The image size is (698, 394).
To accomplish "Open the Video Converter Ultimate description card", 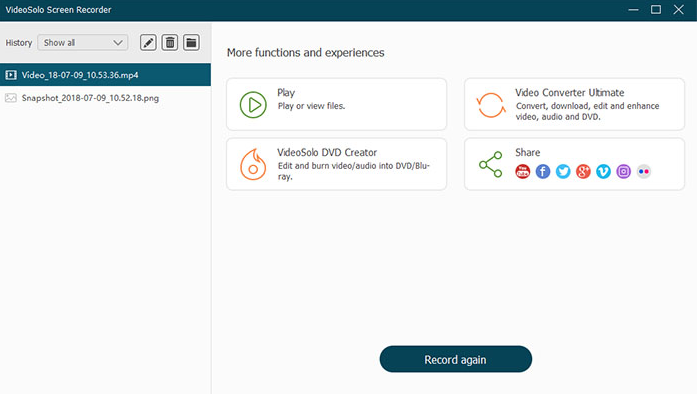I will tap(574, 104).
